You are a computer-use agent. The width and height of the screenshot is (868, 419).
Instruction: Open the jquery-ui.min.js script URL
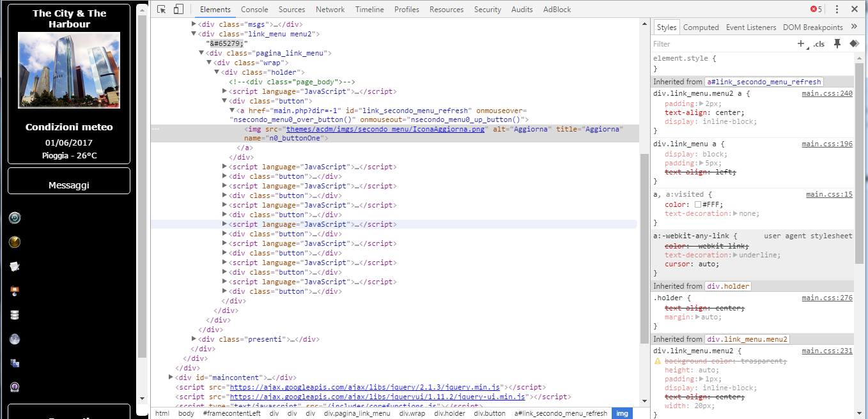point(378,397)
